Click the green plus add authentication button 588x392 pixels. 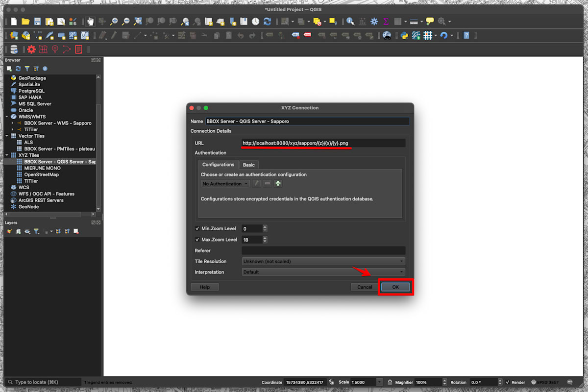pos(278,184)
